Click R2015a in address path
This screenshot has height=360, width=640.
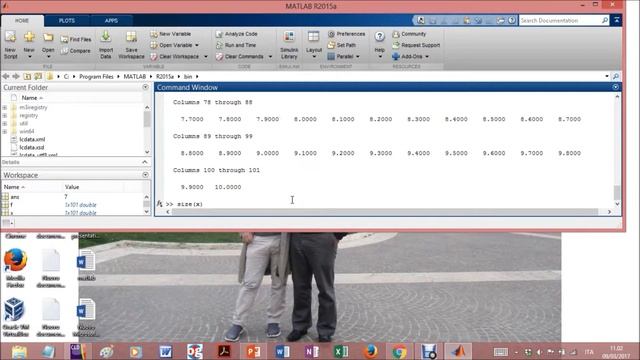[164, 76]
